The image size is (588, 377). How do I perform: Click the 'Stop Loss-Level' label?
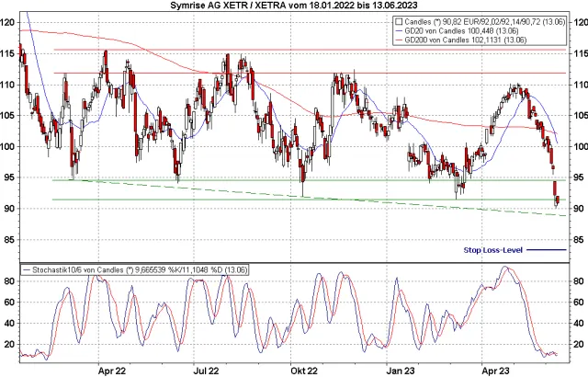pos(492,250)
